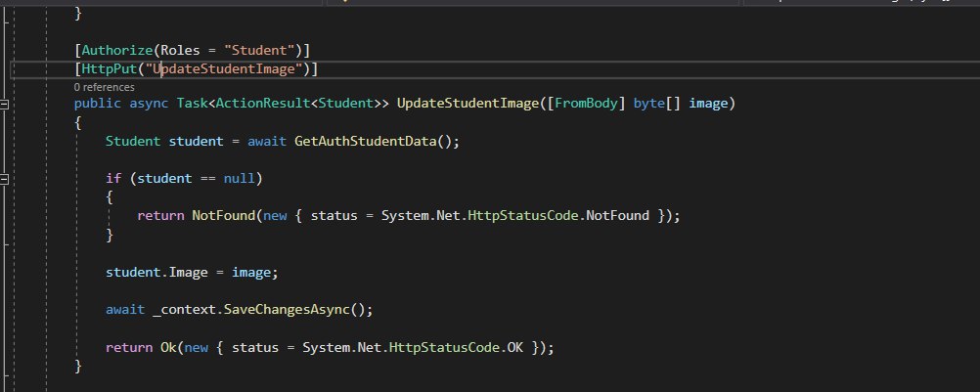Click the "UpdateStudentImage" route string
The height and width of the screenshot is (392, 980).
224,68
